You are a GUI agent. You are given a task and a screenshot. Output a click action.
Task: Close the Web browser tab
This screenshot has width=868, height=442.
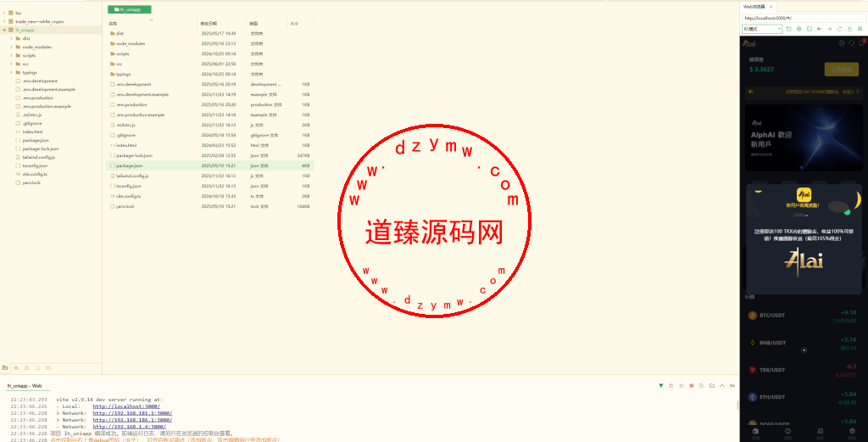tap(771, 7)
